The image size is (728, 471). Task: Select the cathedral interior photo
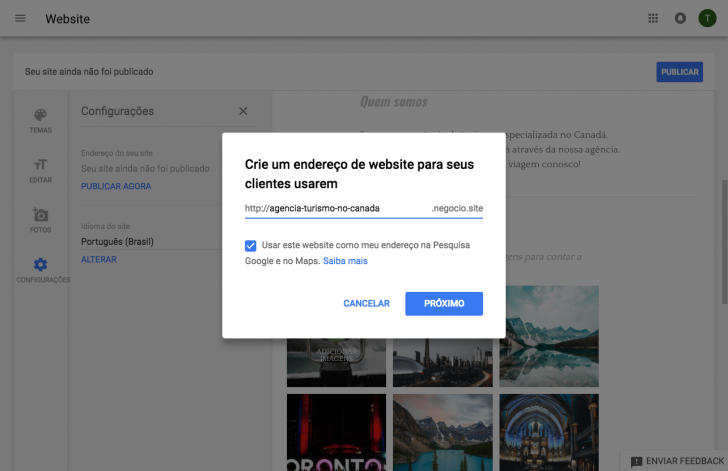pos(549,432)
